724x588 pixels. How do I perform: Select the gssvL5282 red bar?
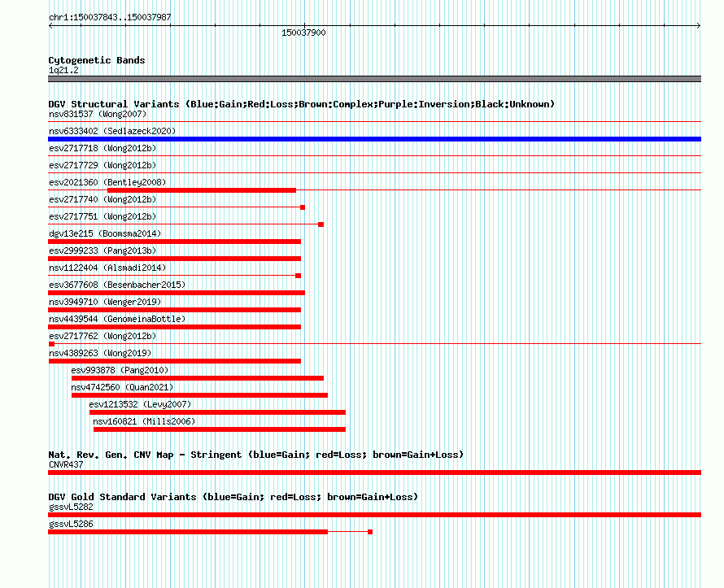[x=374, y=515]
